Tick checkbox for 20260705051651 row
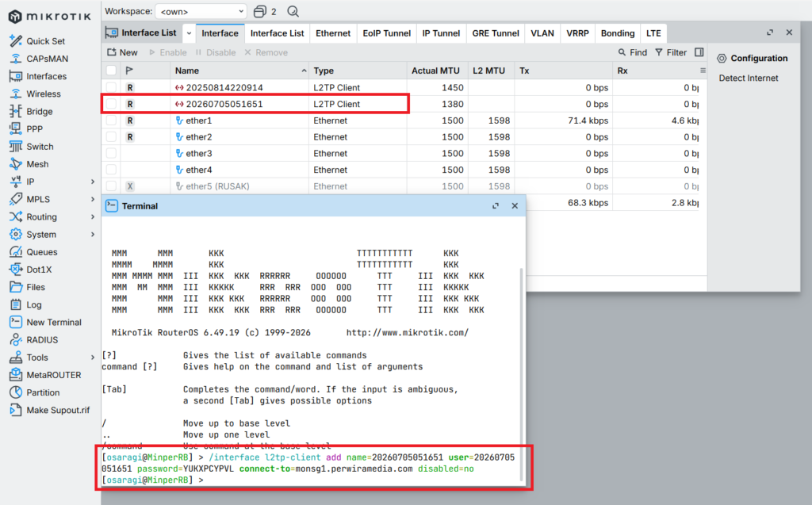The image size is (812, 505). point(111,104)
